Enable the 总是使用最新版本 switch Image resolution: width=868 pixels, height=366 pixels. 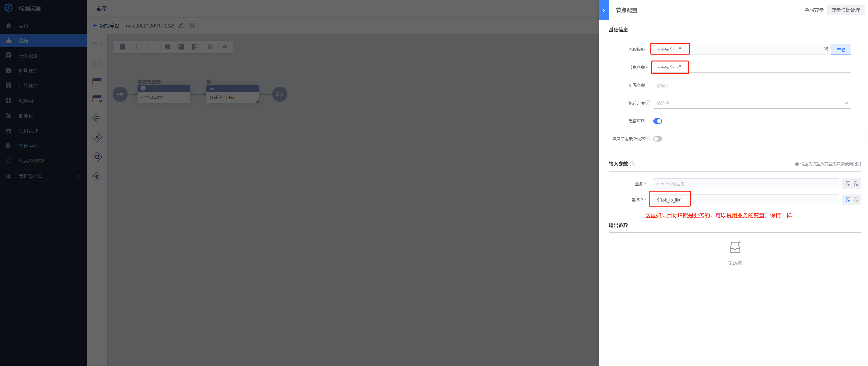(x=657, y=139)
